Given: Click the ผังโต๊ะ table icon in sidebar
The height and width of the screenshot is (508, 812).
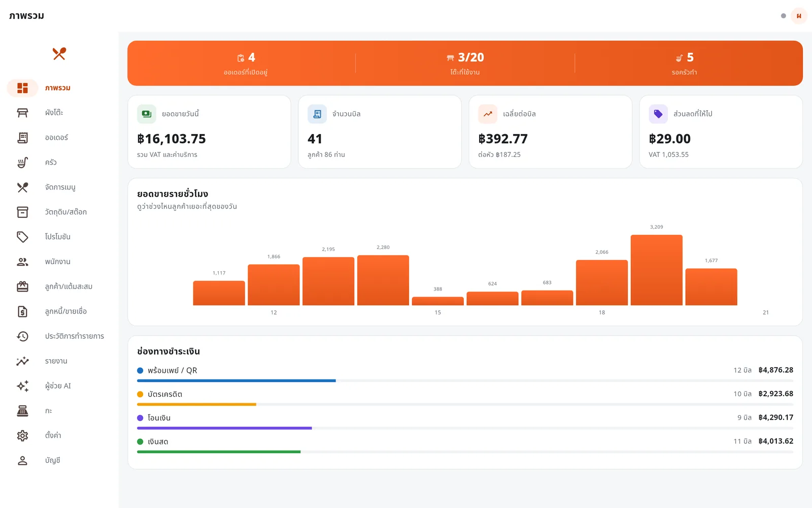Looking at the screenshot, I should click(x=22, y=113).
